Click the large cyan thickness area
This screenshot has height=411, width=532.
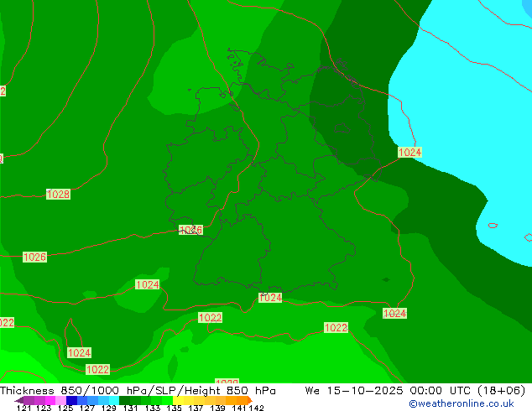tap(470, 101)
